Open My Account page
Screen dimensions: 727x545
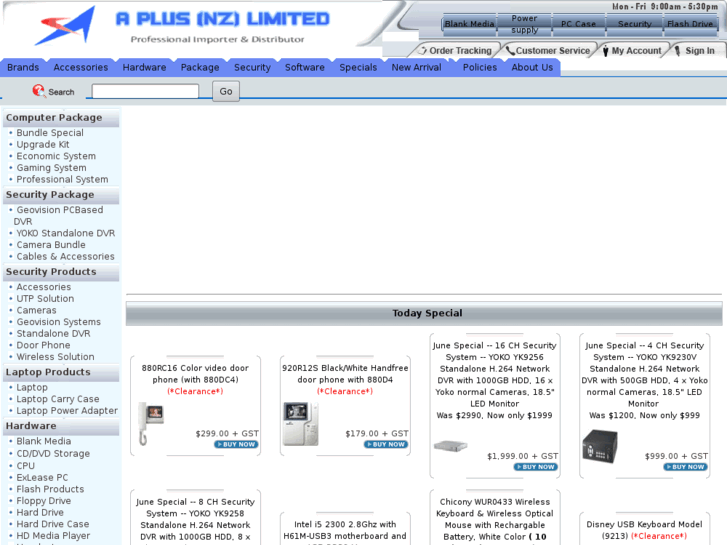(637, 51)
